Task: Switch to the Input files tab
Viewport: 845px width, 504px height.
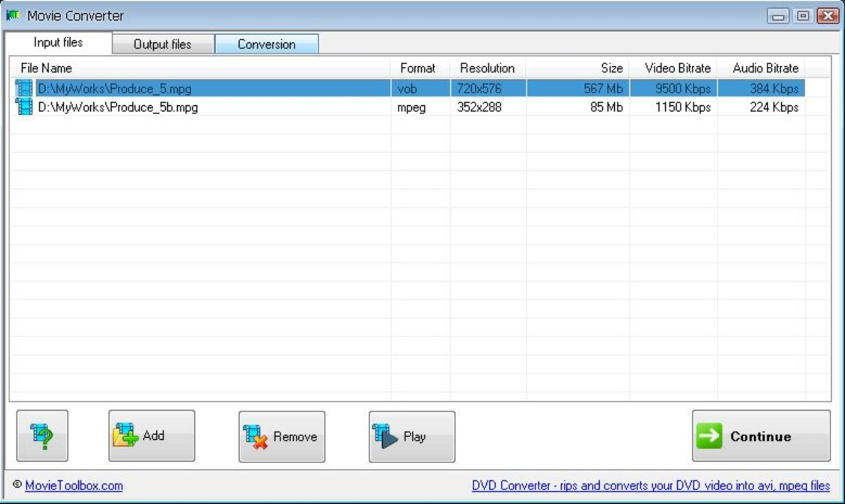Action: pyautogui.click(x=59, y=43)
